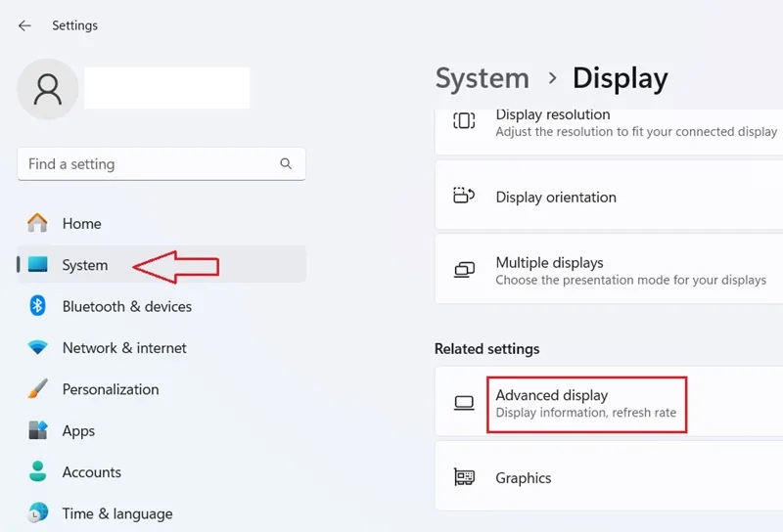
Task: Click the Home house icon
Action: tap(37, 223)
